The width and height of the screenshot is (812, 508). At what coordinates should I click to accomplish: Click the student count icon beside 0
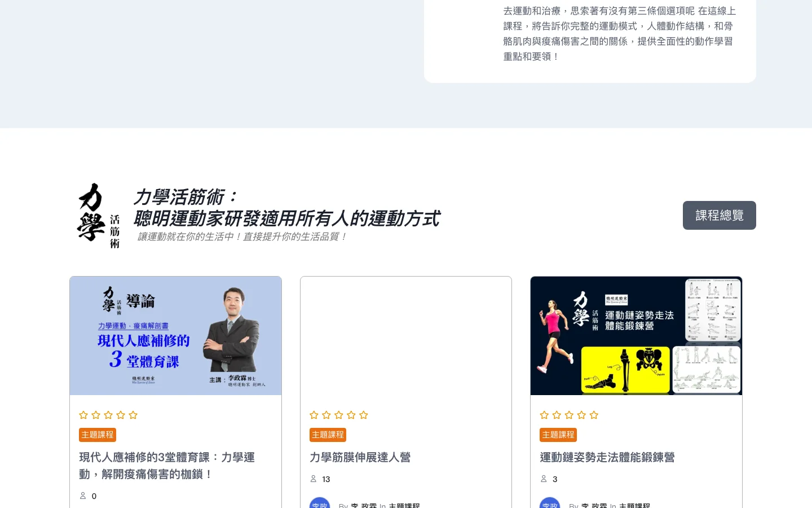[83, 496]
